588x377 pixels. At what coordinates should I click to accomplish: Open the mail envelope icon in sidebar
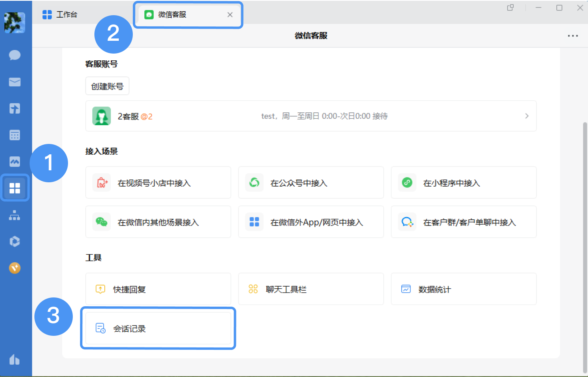[15, 82]
